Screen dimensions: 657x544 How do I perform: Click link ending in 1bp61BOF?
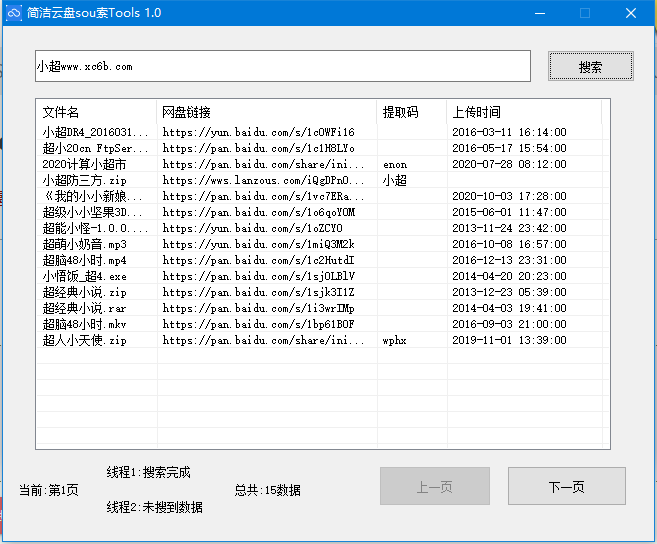click(259, 324)
